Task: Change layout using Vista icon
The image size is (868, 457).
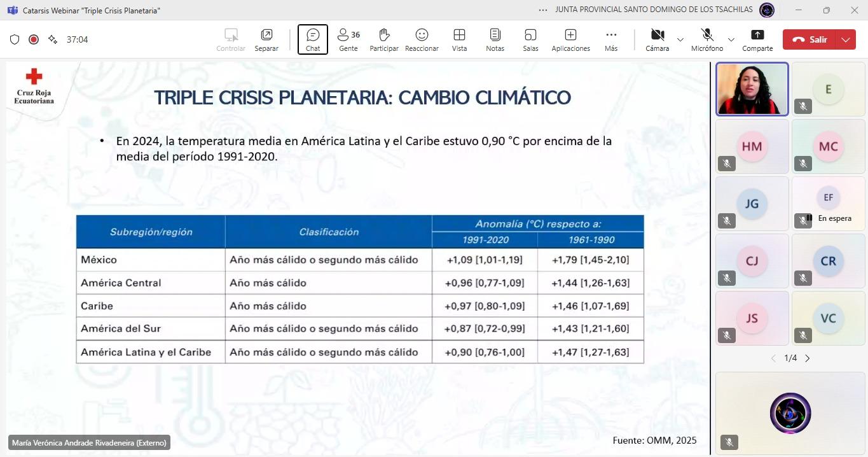Action: pos(459,39)
